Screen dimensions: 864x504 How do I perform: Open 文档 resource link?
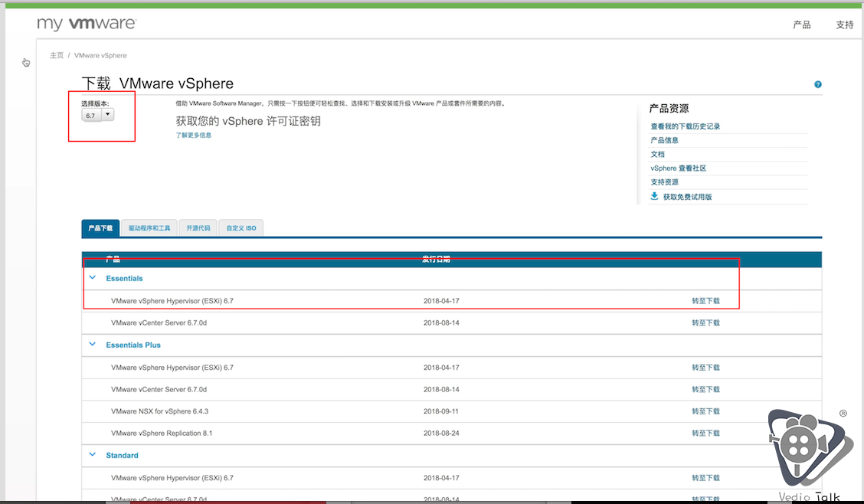coord(657,154)
